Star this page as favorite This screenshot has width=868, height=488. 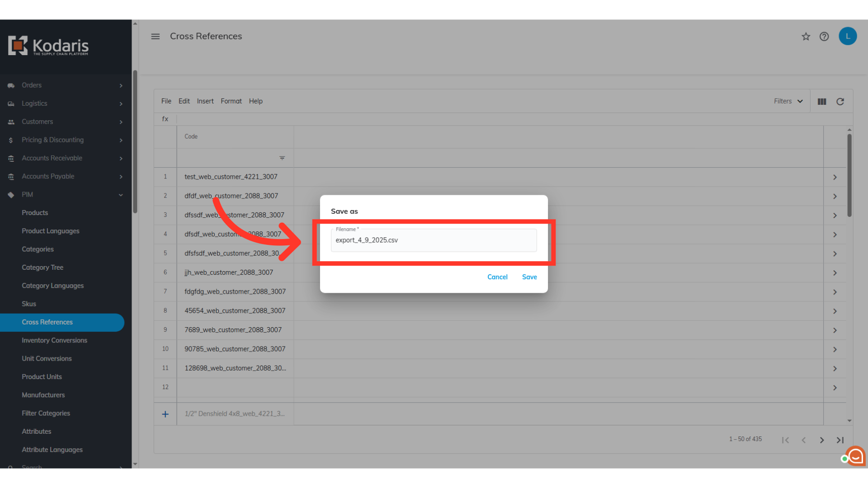(806, 37)
